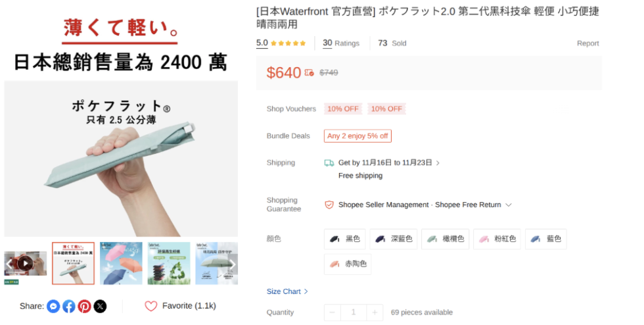The image size is (644, 325).
Task: Show next product image thumbnails
Action: 231,264
